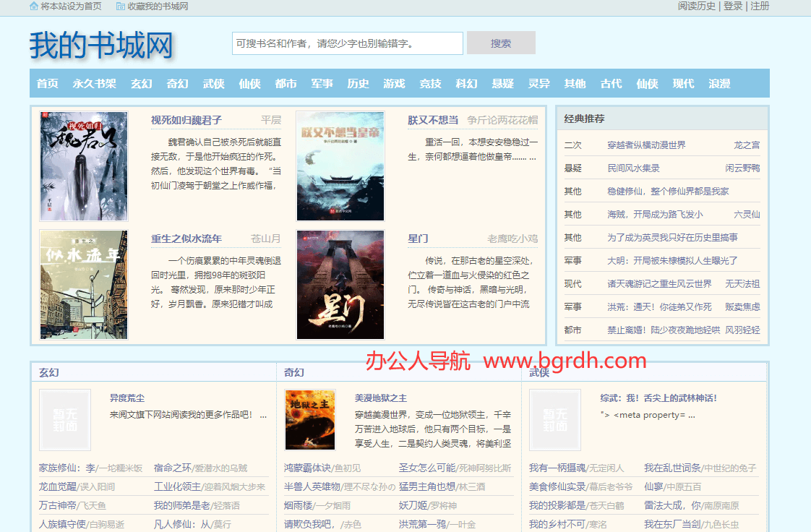Viewport: 811px width, 532px height.
Task: Open the 视死如归魏君子 book cover
Action: coord(84,166)
